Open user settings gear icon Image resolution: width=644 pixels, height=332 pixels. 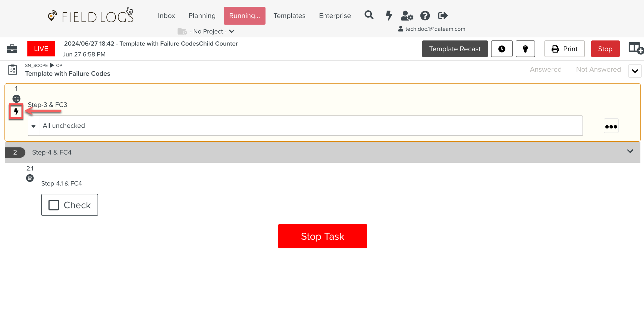[x=407, y=16]
